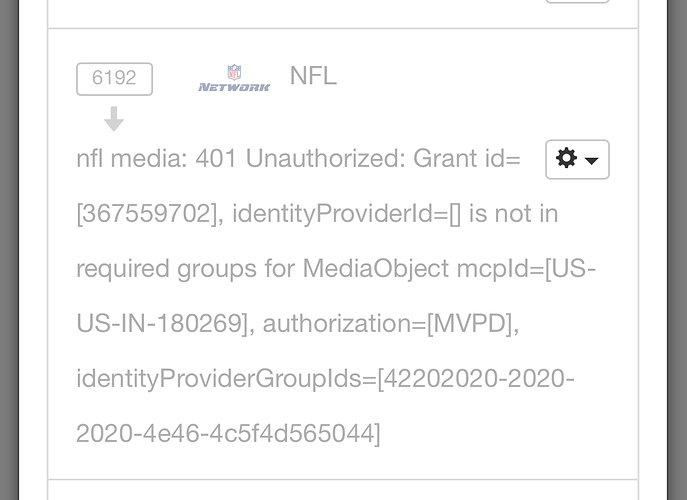This screenshot has height=500, width=687.
Task: Focus the 6192 channel number field
Action: click(x=114, y=79)
